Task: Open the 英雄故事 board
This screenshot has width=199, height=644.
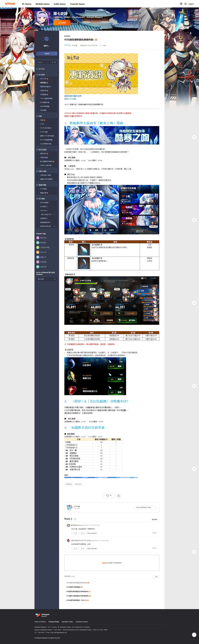Action: [x=43, y=91]
